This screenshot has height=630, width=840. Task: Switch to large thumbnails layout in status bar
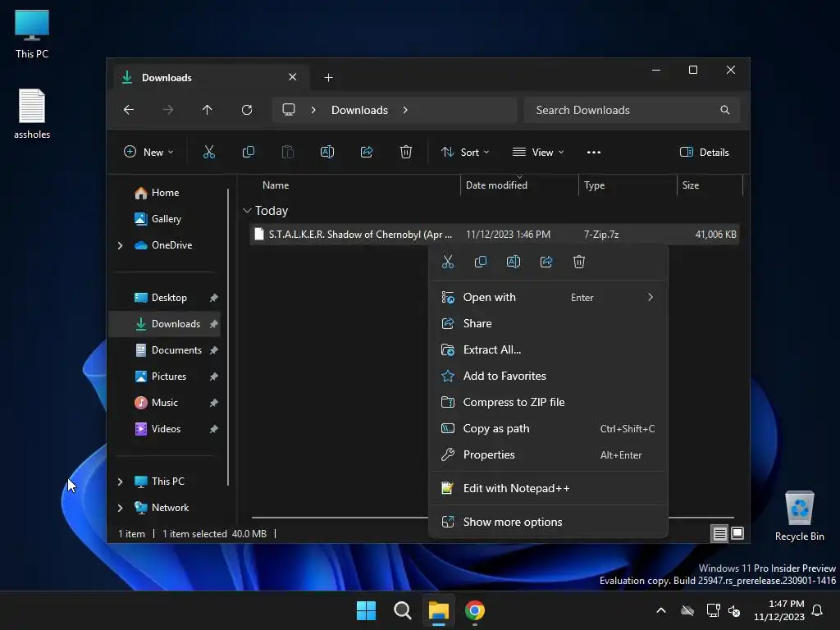737,533
